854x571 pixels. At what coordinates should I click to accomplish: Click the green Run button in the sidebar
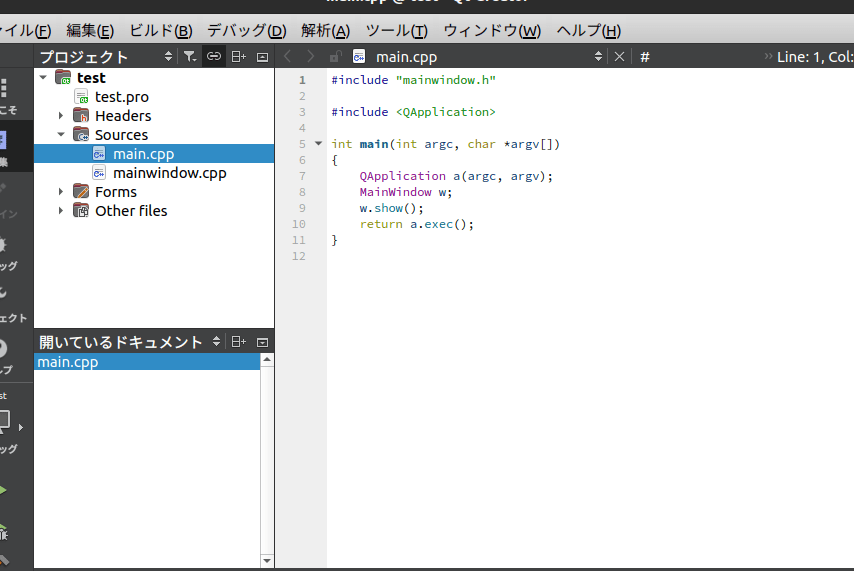pyautogui.click(x=3, y=490)
